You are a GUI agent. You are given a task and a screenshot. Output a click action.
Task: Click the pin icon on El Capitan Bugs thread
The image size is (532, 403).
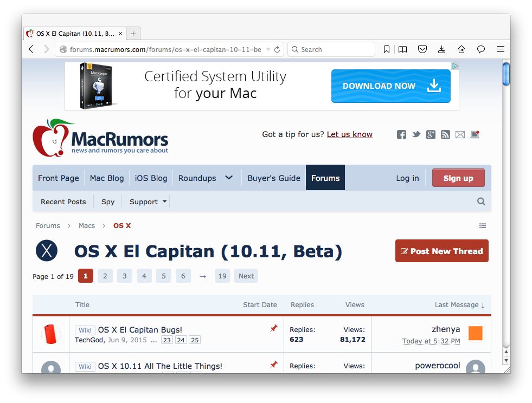click(x=274, y=328)
